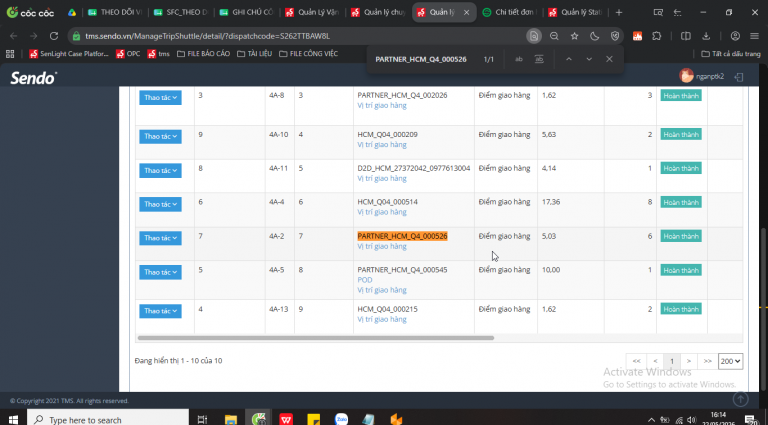Go to first page with << button
The width and height of the screenshot is (768, 425).
click(636, 361)
